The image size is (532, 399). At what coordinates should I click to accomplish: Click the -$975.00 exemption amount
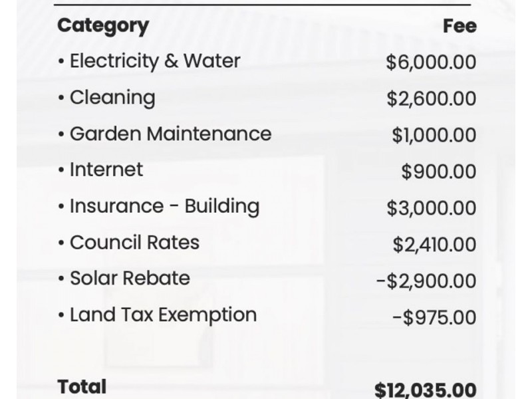point(434,317)
